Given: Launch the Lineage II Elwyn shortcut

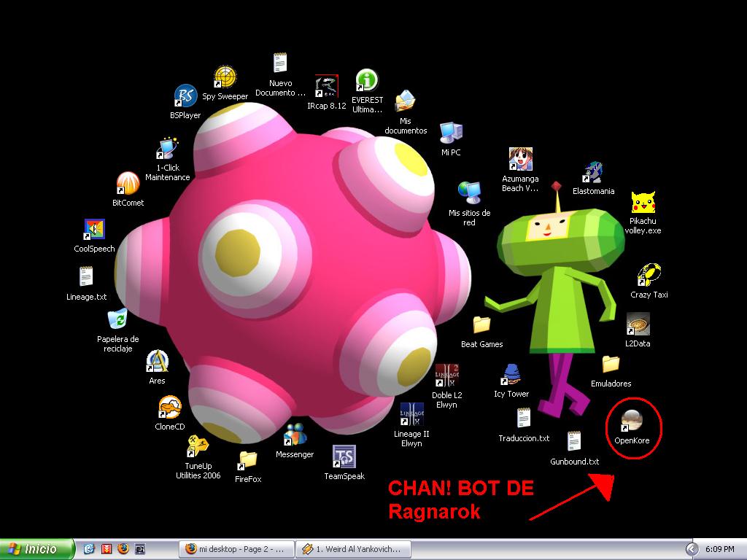Looking at the screenshot, I should click(x=411, y=414).
